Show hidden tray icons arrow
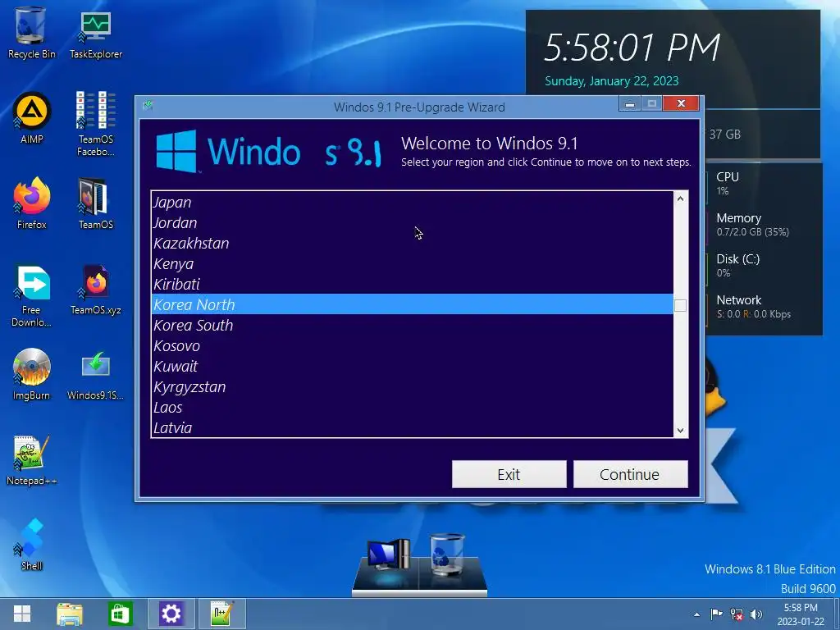 point(696,614)
